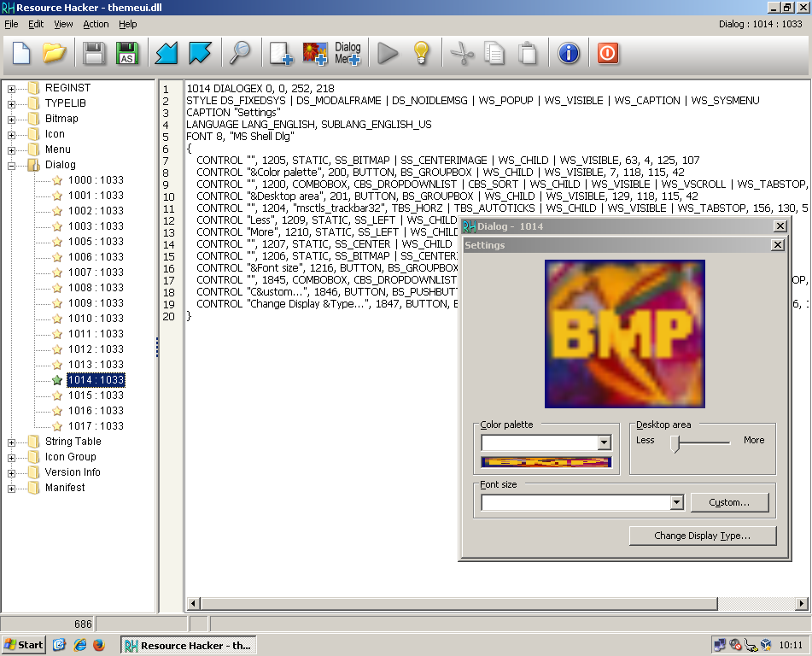Open the View menu
The height and width of the screenshot is (656, 812).
[63, 25]
